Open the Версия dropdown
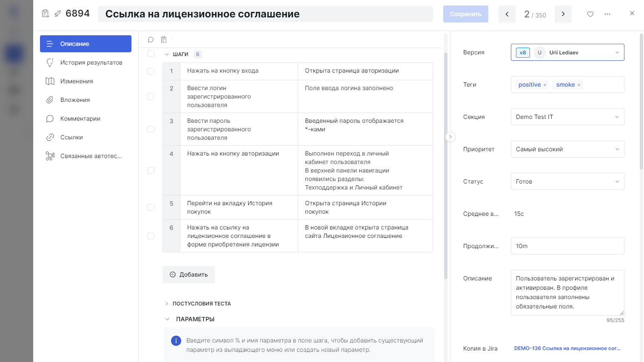Screen dimensions: 644x362 (x=567, y=52)
